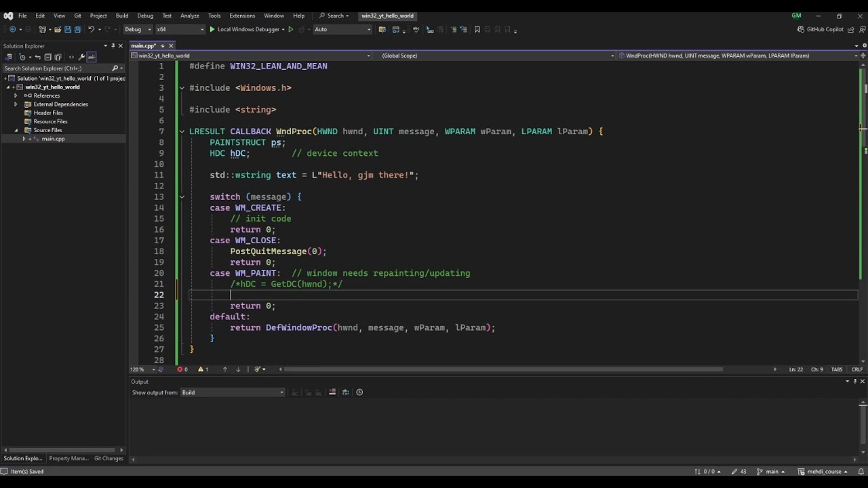This screenshot has height=488, width=868.
Task: Expand the References tree node
Action: click(16, 96)
